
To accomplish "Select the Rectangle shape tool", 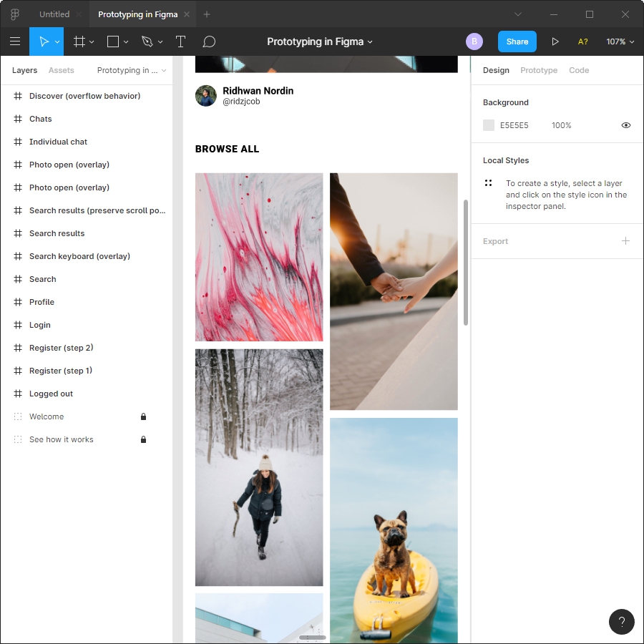I will [113, 42].
